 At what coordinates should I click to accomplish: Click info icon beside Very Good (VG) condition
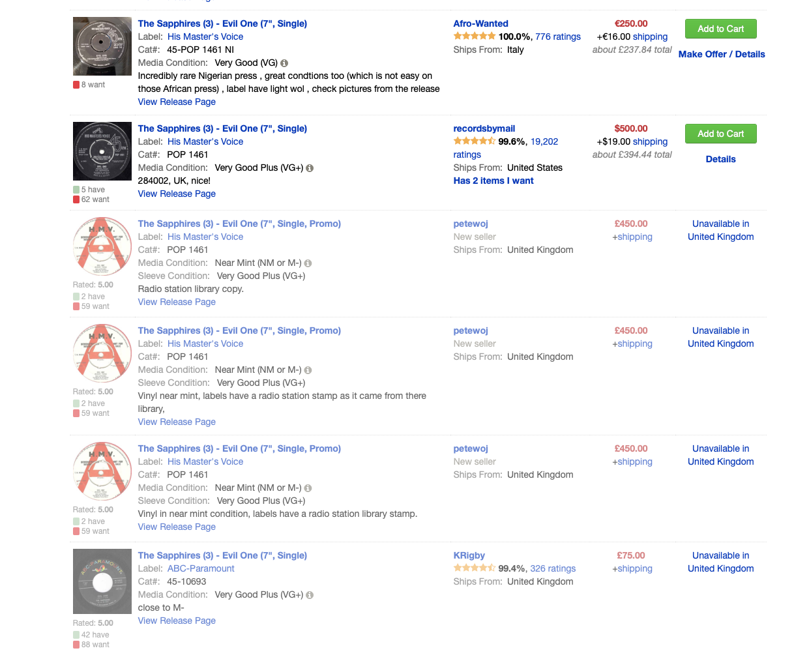pos(284,63)
